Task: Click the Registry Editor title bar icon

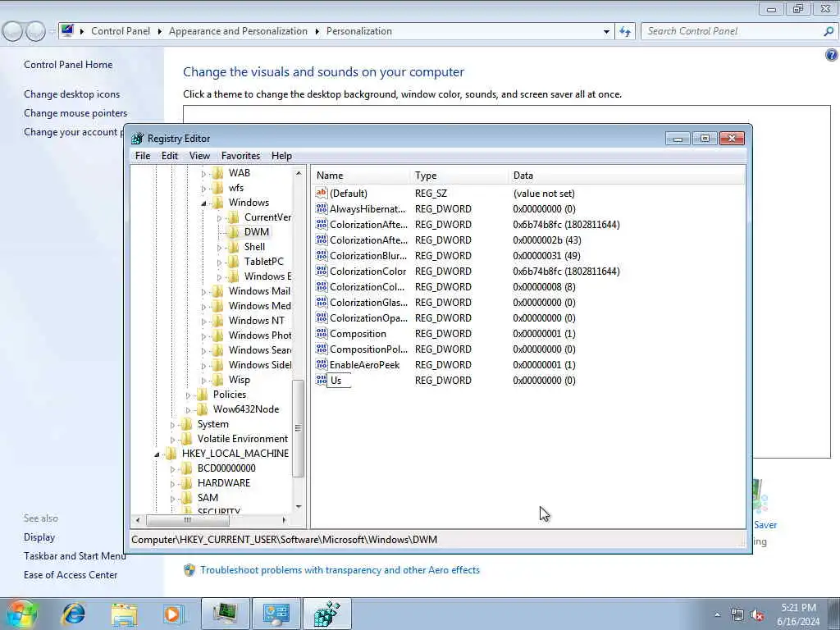Action: tap(138, 138)
